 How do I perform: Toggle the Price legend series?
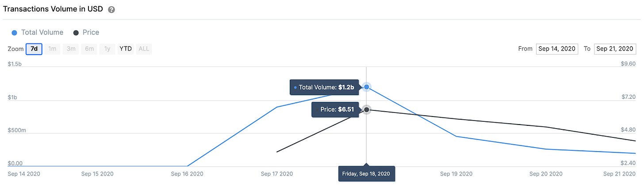pyautogui.click(x=86, y=32)
